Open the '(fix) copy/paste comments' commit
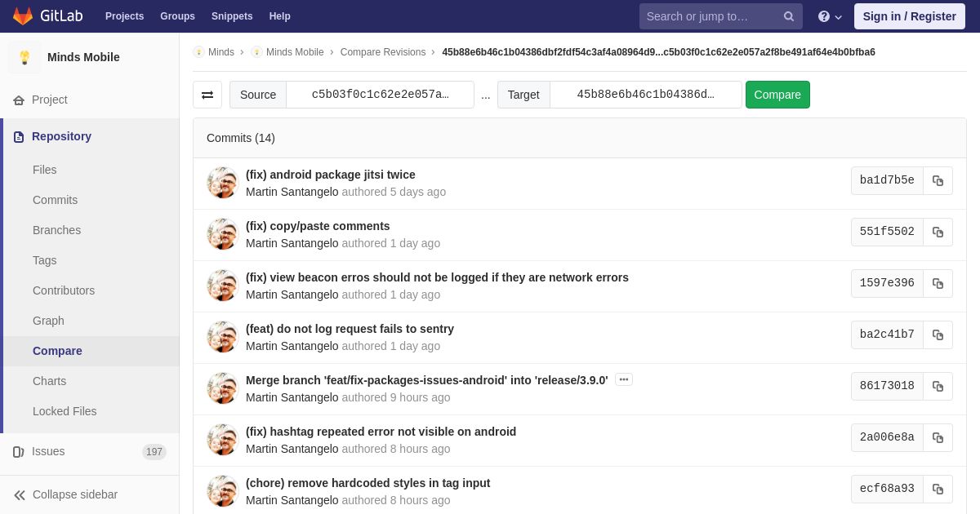This screenshot has width=980, height=514. pyautogui.click(x=318, y=226)
